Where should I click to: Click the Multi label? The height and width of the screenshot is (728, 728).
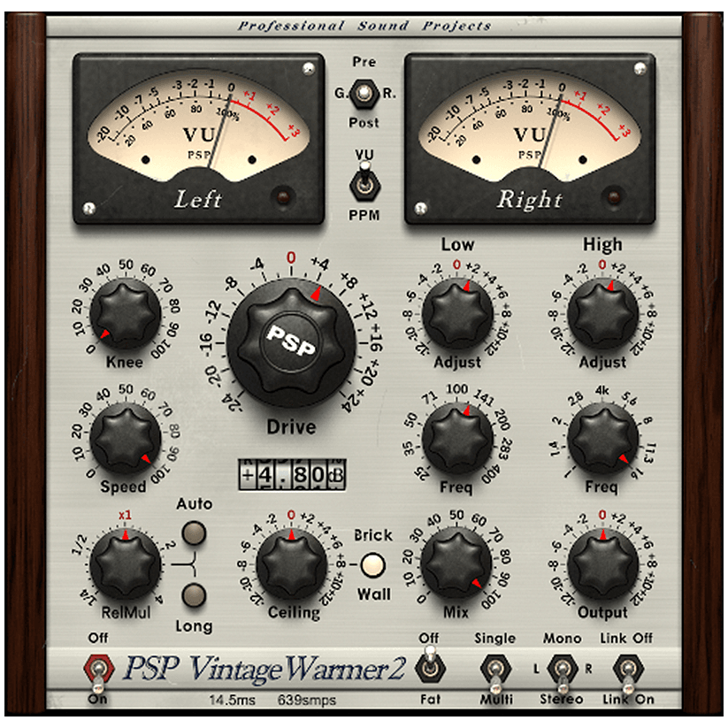(x=496, y=699)
